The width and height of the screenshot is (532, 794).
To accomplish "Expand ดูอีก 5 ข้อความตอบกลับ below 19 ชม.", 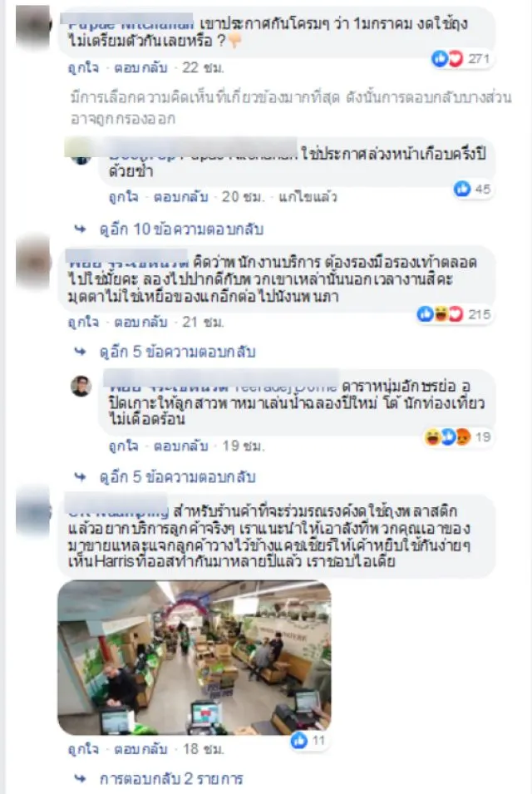I will coord(177,477).
